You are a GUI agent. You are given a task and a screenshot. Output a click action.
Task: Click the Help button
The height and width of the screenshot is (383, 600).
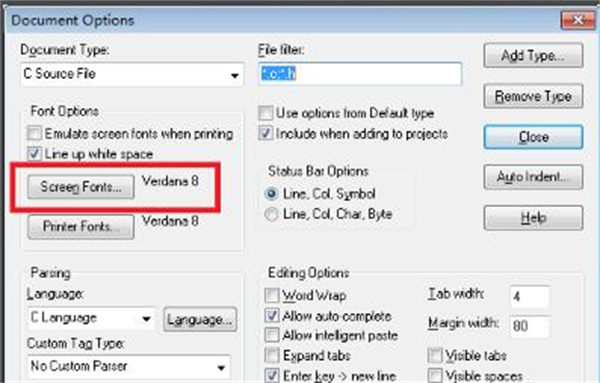(533, 218)
